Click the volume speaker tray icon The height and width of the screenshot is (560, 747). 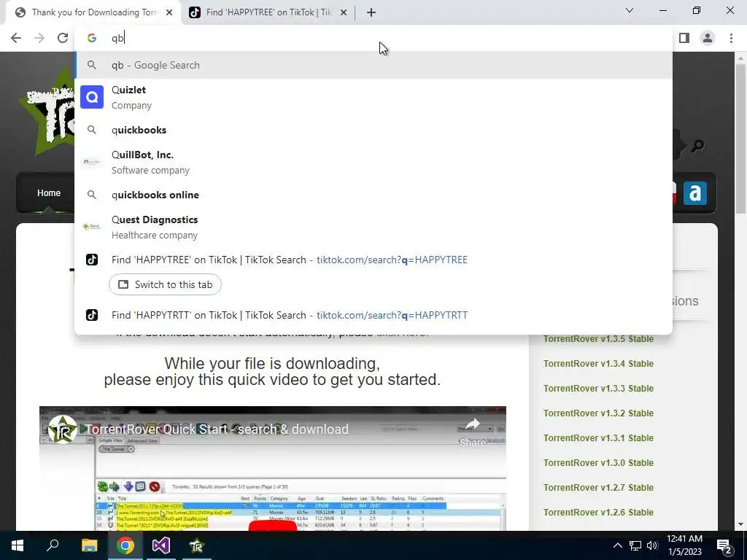(x=652, y=545)
